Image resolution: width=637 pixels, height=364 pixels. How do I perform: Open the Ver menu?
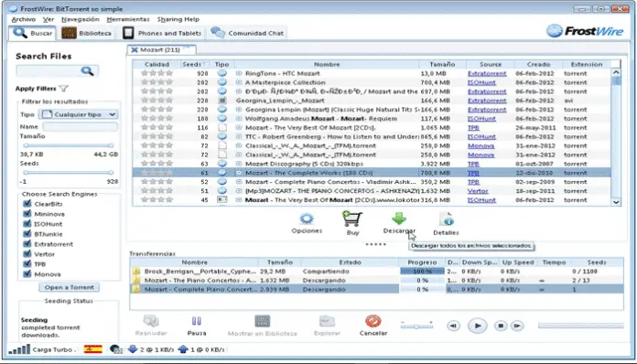tap(49, 19)
